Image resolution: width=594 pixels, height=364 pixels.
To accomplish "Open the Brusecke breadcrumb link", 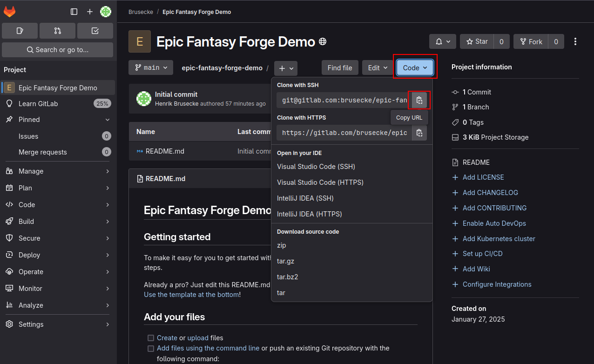I will pos(141,12).
